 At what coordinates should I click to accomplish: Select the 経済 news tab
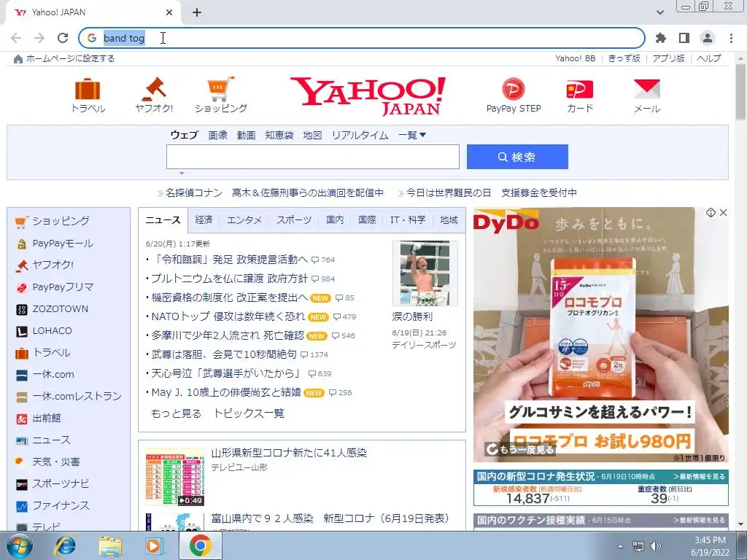(x=204, y=220)
